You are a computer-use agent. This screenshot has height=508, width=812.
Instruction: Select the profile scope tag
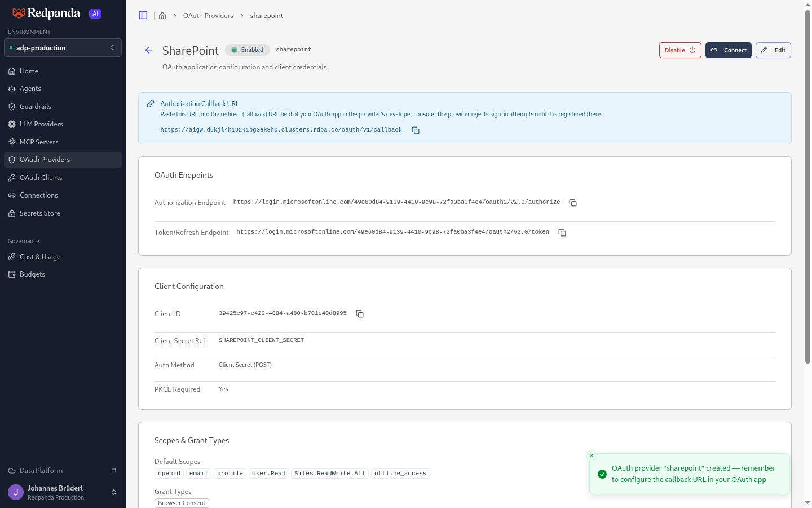(230, 474)
